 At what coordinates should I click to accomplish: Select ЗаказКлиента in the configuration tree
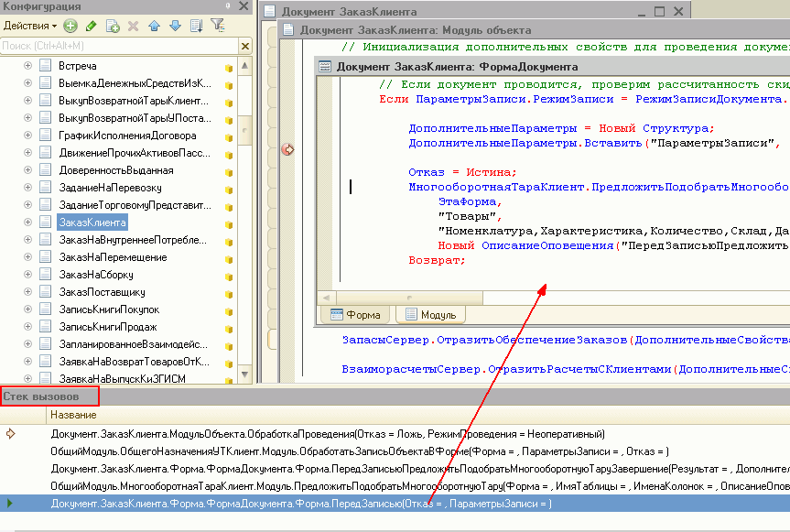click(x=92, y=223)
